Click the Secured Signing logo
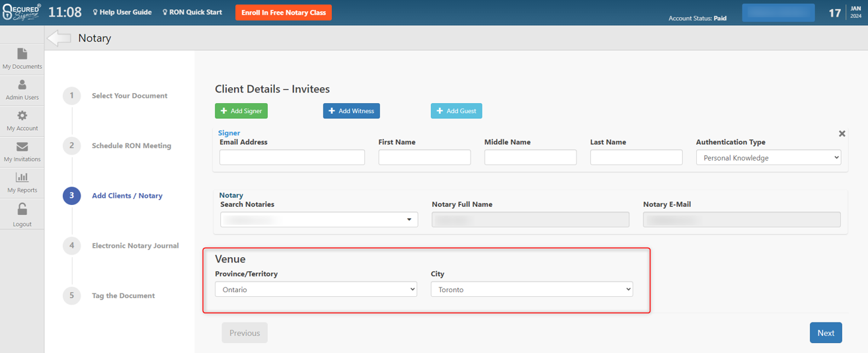Viewport: 868px width, 353px height. click(x=21, y=12)
